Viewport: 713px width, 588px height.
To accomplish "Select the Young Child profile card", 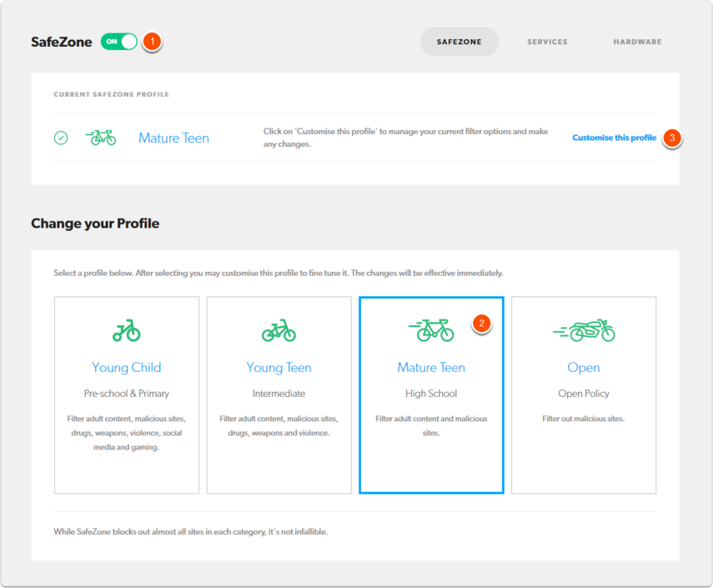I will [x=126, y=394].
